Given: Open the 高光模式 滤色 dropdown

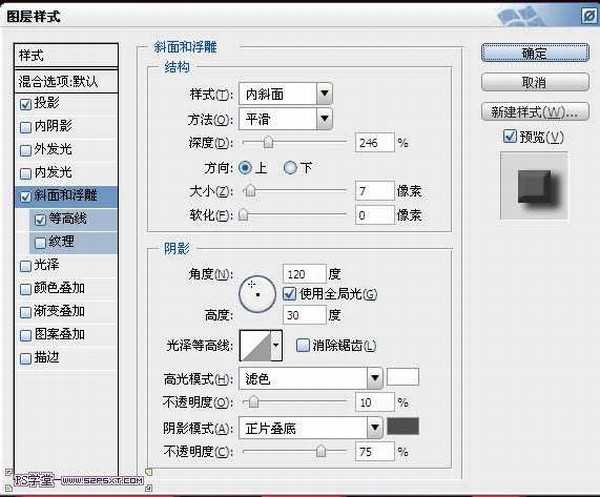Looking at the screenshot, I should [313, 378].
